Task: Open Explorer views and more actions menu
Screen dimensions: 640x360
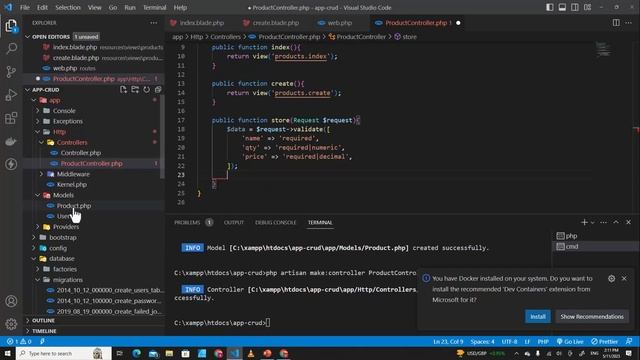Action: click(x=153, y=23)
